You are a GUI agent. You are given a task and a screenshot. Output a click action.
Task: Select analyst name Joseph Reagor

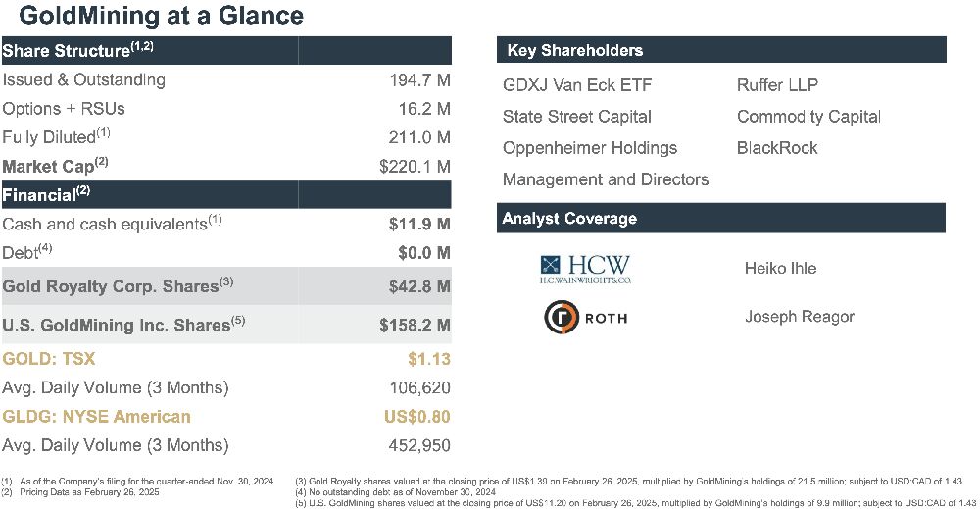point(799,317)
